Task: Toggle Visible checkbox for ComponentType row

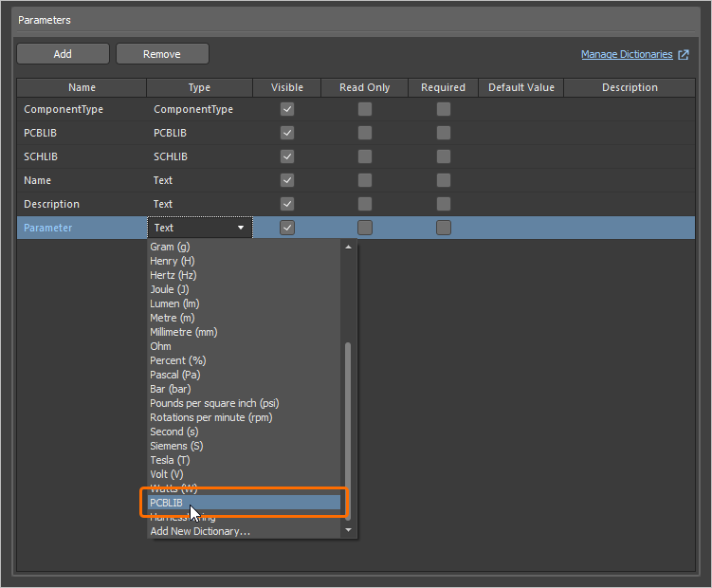Action: pyautogui.click(x=287, y=109)
